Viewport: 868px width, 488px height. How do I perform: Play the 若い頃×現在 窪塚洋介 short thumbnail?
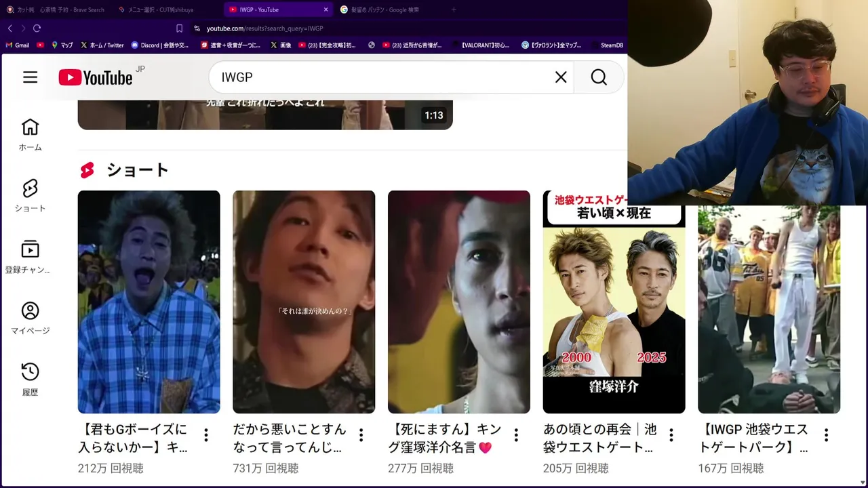[614, 302]
